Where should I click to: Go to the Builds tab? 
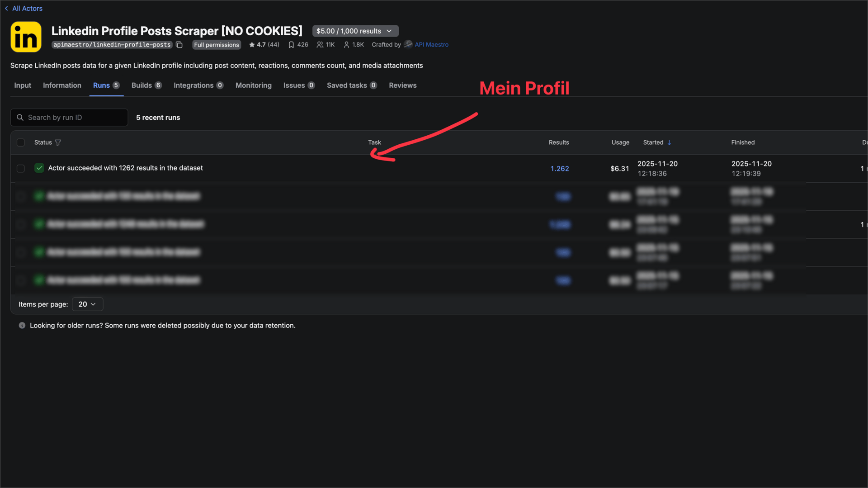click(x=146, y=85)
